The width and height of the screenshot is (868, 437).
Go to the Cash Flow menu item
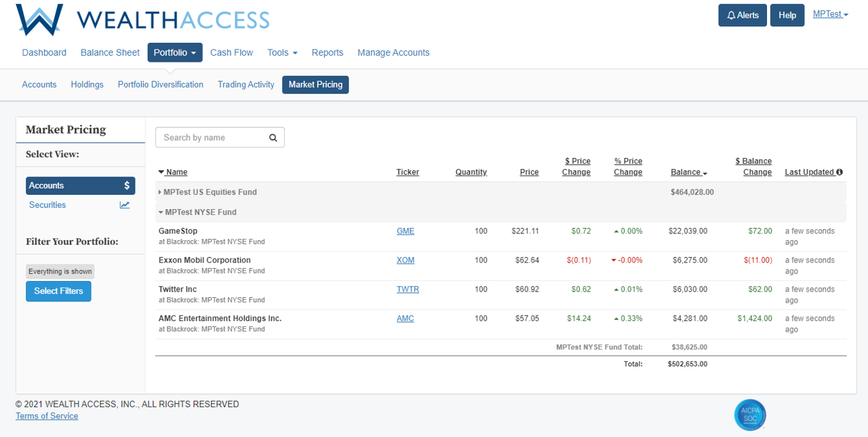click(x=231, y=52)
